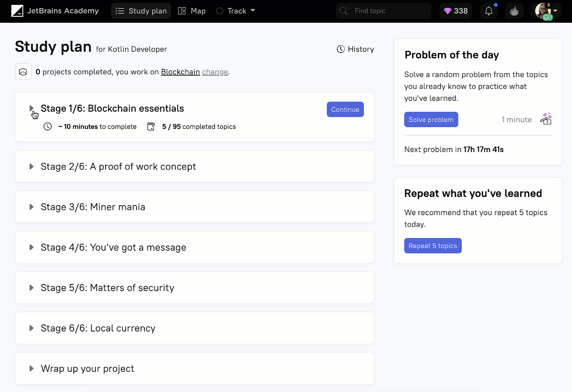The height and width of the screenshot is (392, 572).
Task: Open the Map tab
Action: (192, 11)
